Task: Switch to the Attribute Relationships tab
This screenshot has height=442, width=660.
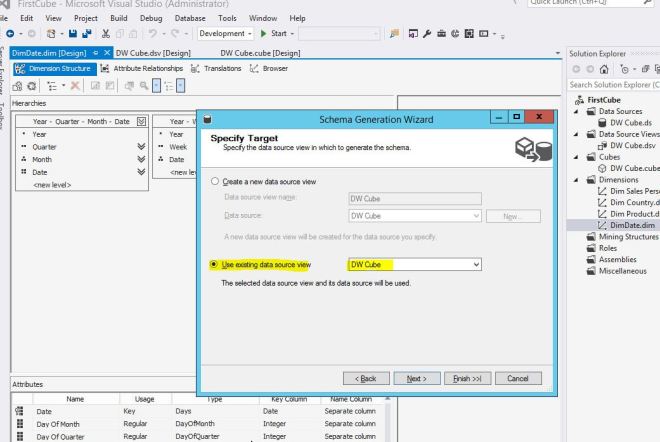Action: tap(148, 68)
